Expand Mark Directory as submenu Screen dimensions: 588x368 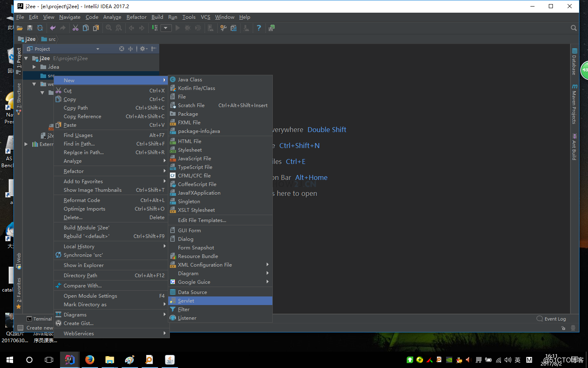[111, 304]
